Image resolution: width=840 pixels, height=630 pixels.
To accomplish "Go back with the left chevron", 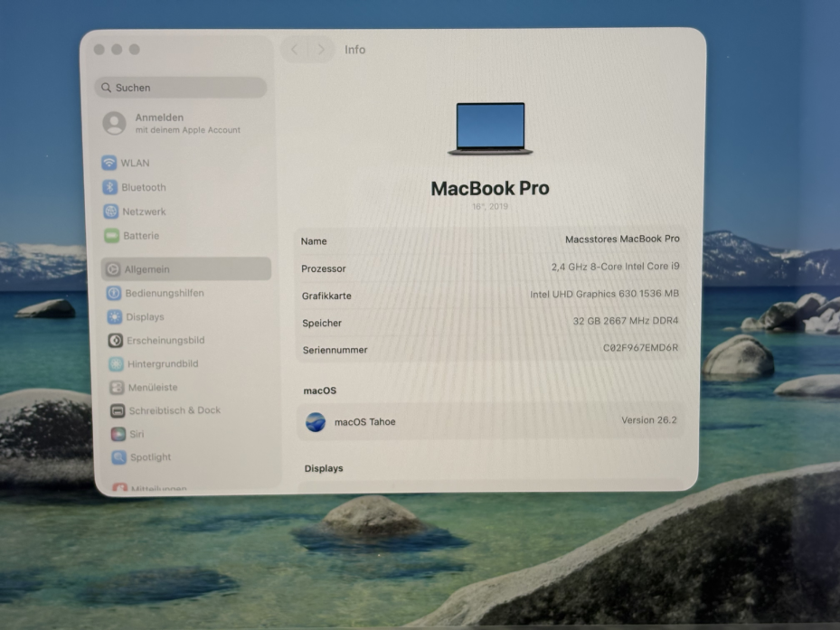I will [294, 50].
